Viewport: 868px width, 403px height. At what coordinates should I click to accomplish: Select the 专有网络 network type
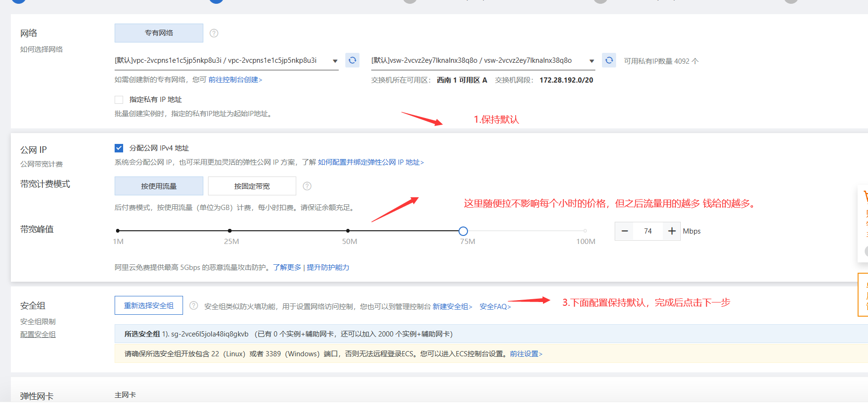coord(159,33)
